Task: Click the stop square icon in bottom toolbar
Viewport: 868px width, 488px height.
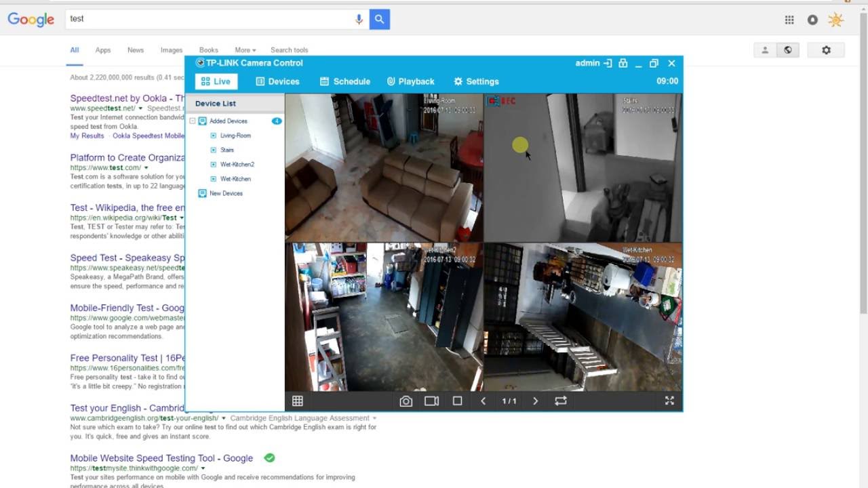Action: pyautogui.click(x=458, y=401)
